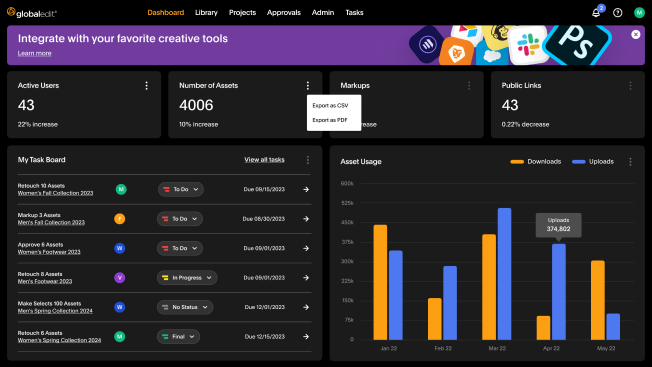Open the Library tab
The width and height of the screenshot is (652, 367).
tap(206, 13)
